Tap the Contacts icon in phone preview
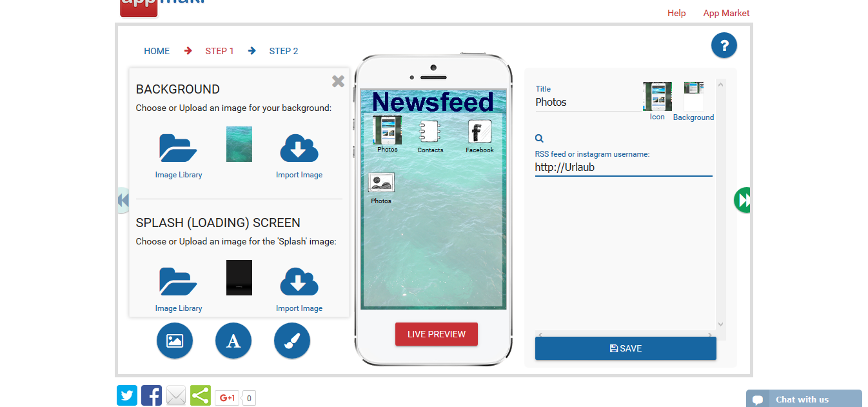Viewport: 868px width, 407px height. pos(430,133)
